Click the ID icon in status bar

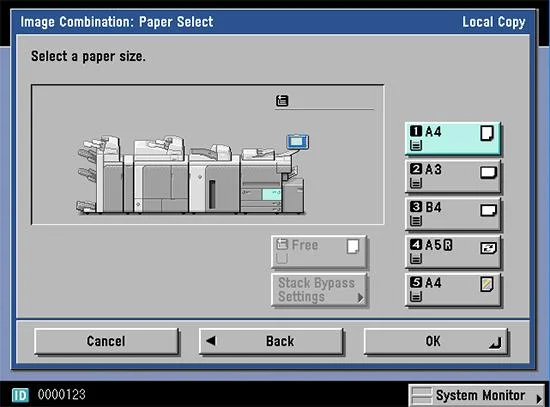click(20, 395)
